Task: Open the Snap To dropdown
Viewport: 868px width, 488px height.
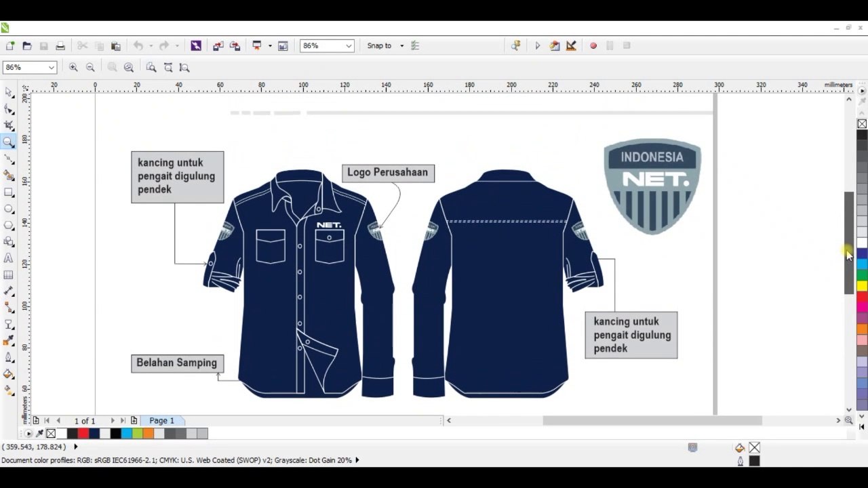Action: coord(400,45)
